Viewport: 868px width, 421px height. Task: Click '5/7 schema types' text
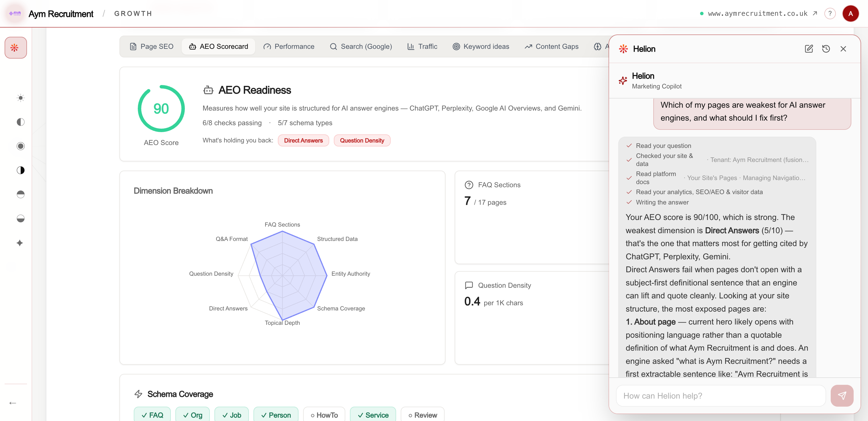tap(305, 123)
